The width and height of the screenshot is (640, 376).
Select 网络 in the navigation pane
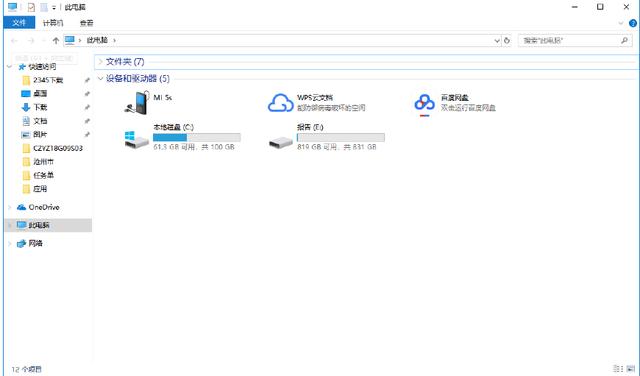(35, 243)
